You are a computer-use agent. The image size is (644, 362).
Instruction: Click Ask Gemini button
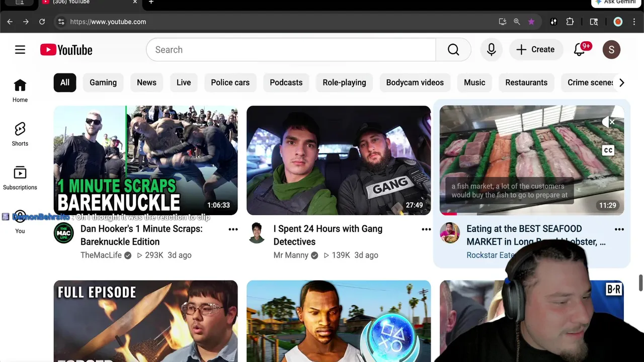[615, 3]
